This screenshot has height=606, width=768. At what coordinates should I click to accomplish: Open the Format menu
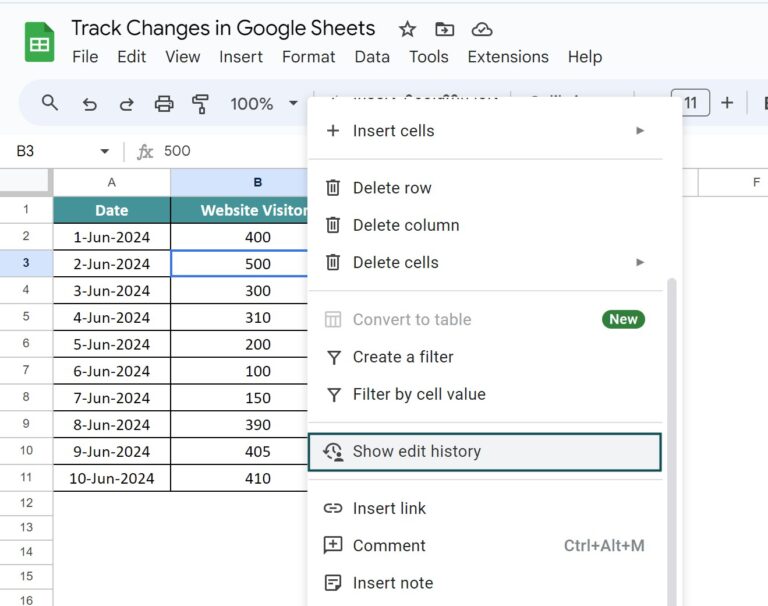(x=309, y=57)
